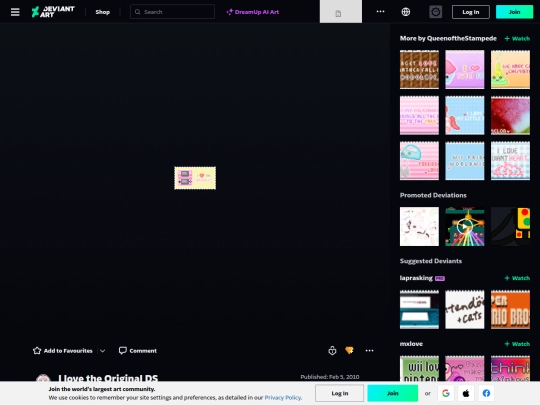Image resolution: width=540 pixels, height=405 pixels.
Task: Sign in with Facebook icon
Action: (486, 393)
